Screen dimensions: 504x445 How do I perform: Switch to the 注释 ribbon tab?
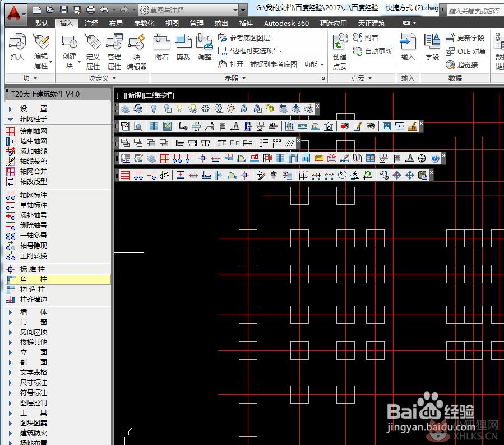click(x=91, y=23)
